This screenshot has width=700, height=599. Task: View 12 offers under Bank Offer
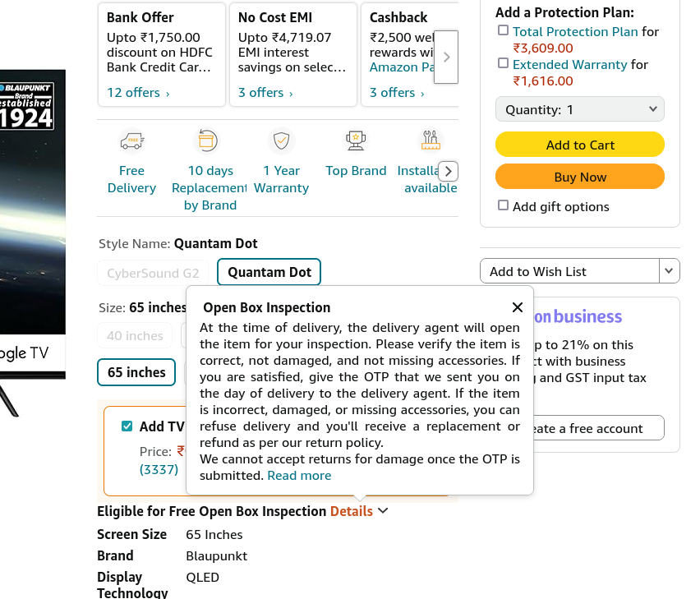138,93
